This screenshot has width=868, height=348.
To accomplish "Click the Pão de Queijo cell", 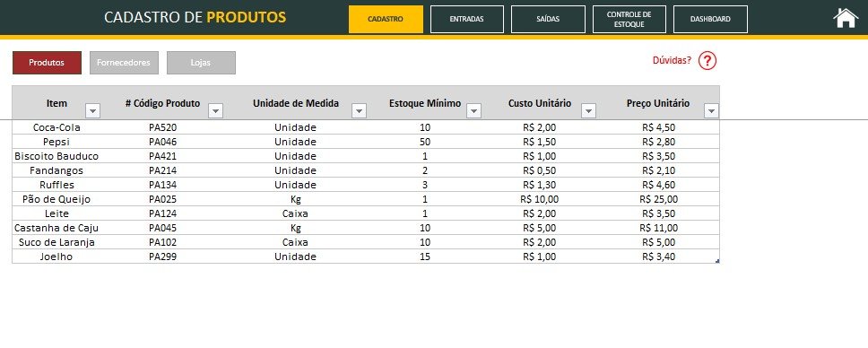I will click(56, 199).
